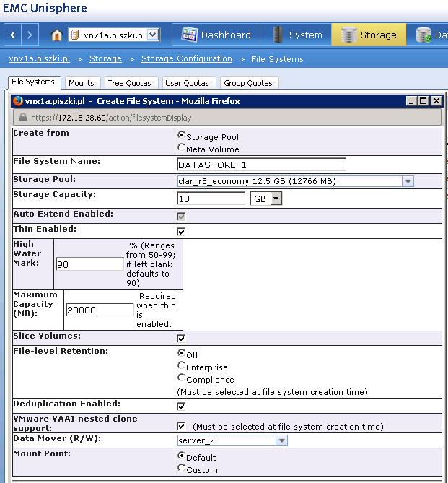The image size is (448, 483).
Task: Go back with the left arrow navigation button
Action: 12,35
